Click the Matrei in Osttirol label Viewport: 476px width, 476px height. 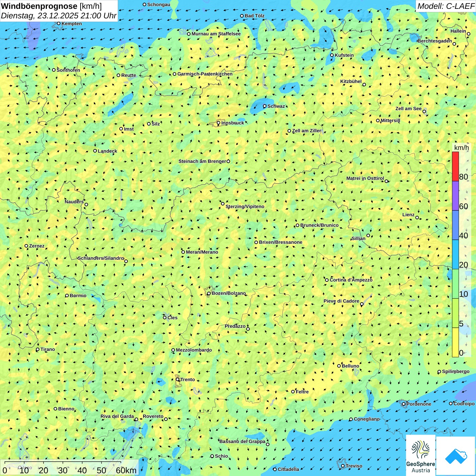[365, 178]
